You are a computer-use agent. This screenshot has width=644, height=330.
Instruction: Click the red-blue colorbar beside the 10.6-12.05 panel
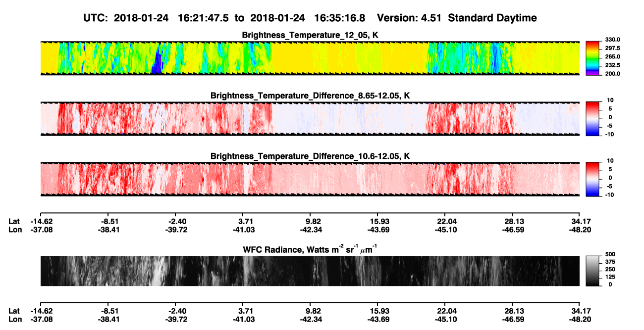(592, 179)
